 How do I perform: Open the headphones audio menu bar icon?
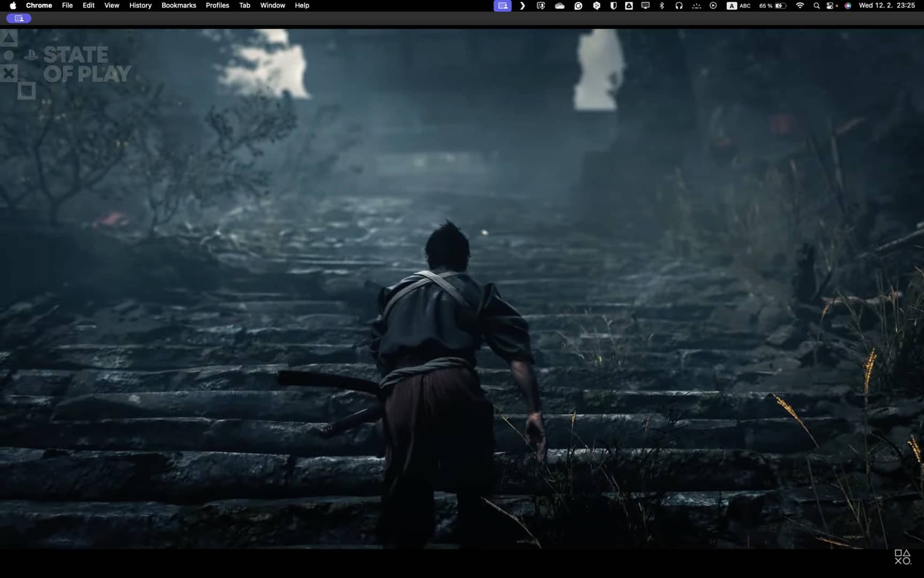[x=679, y=5]
